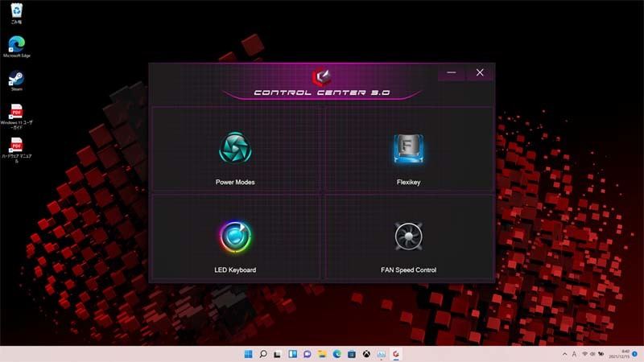
Task: Open Widgets from taskbar
Action: coord(292,354)
